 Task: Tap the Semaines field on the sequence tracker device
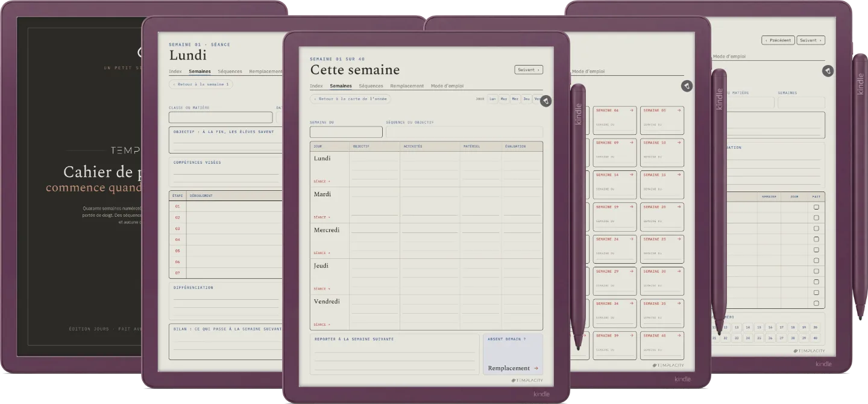coord(801,102)
